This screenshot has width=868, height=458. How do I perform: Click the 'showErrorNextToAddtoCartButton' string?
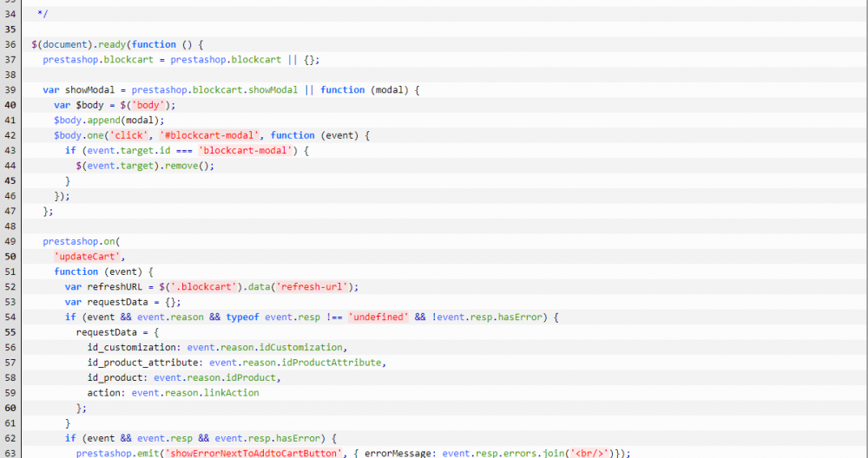[x=253, y=453]
